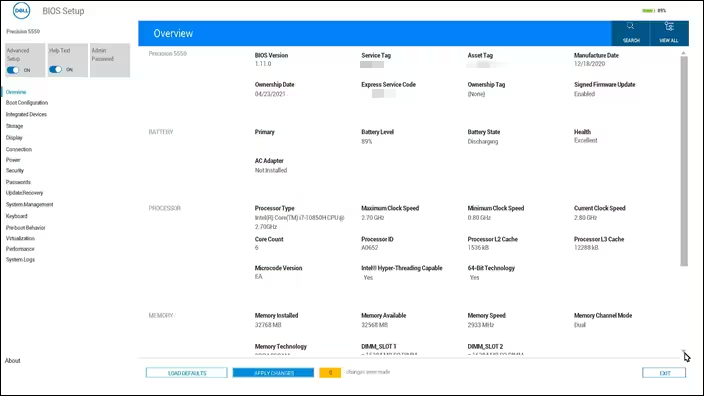The height and width of the screenshot is (396, 704).
Task: Open the Admin Password tile
Action: pos(110,60)
